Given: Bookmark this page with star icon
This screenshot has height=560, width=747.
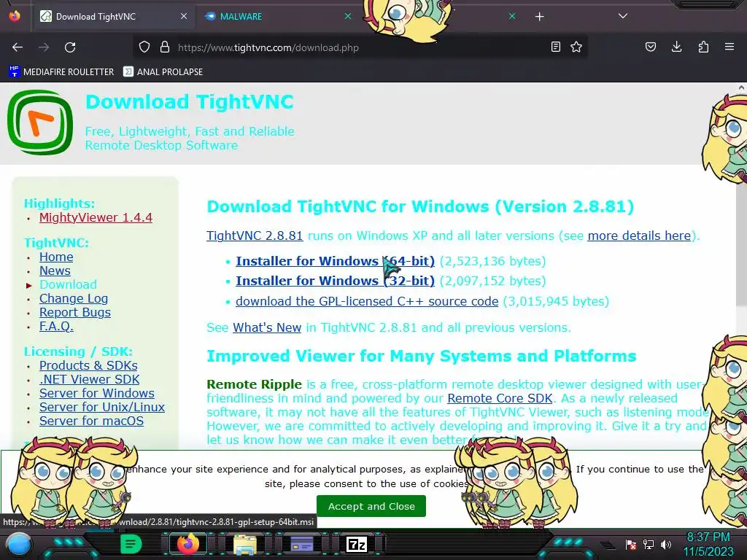Looking at the screenshot, I should click(576, 47).
